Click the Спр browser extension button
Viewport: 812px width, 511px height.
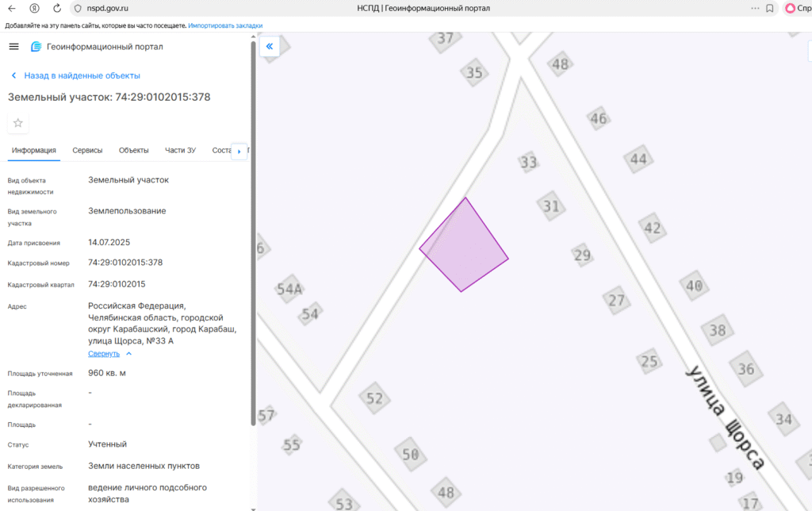click(x=798, y=8)
